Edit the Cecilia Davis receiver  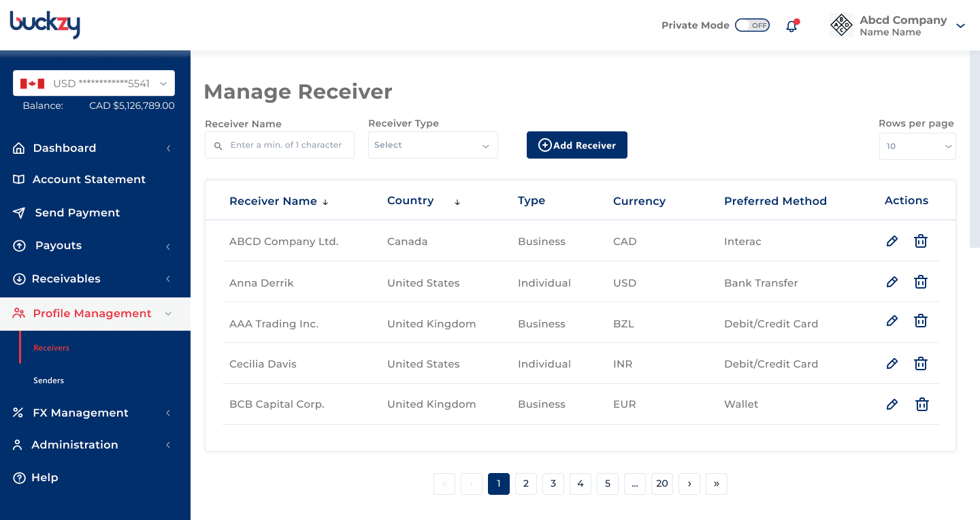point(892,363)
